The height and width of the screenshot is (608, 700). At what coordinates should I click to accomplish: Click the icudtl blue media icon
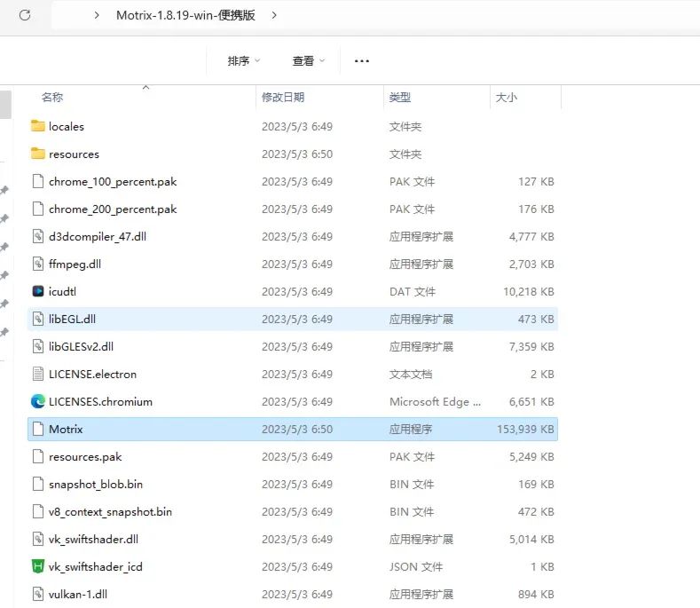point(38,291)
